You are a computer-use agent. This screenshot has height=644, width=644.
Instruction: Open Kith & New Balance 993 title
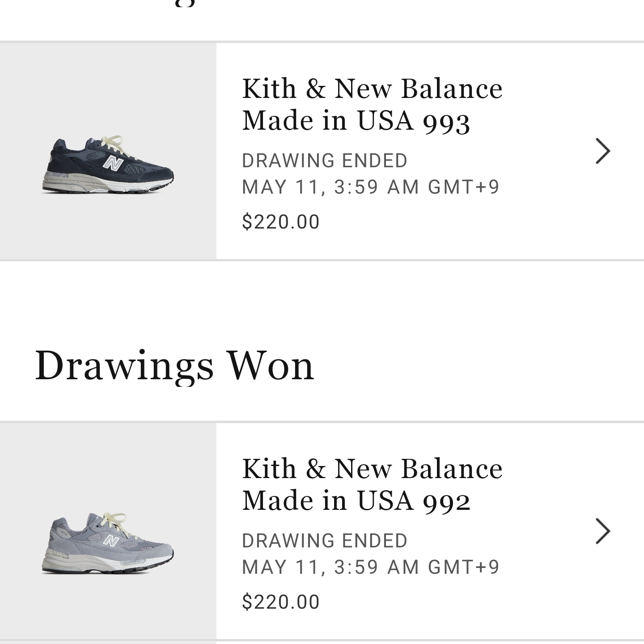[x=372, y=104]
